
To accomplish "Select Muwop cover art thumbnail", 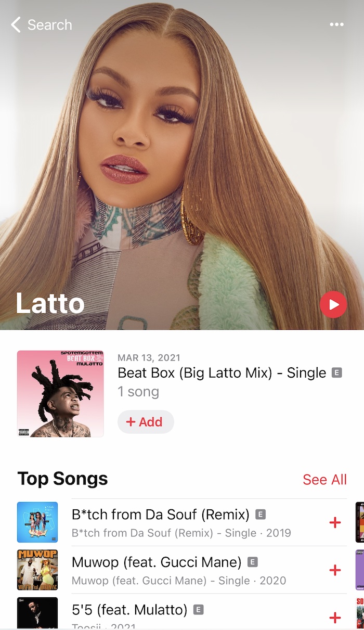I will coord(37,570).
